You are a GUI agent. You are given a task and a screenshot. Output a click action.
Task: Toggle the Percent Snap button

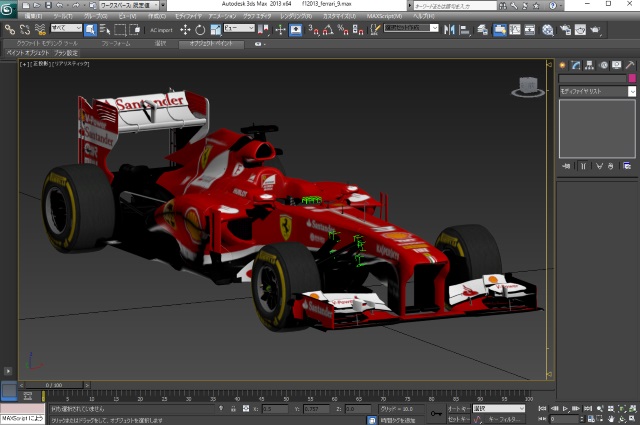point(343,30)
